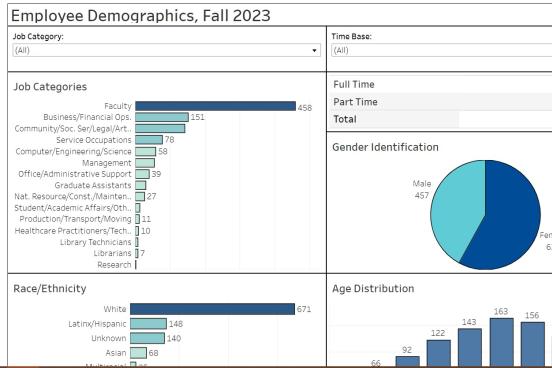Click the Employee Demographics, Fall 2023 title
Screen dimensions: 552x368
[x=141, y=15]
